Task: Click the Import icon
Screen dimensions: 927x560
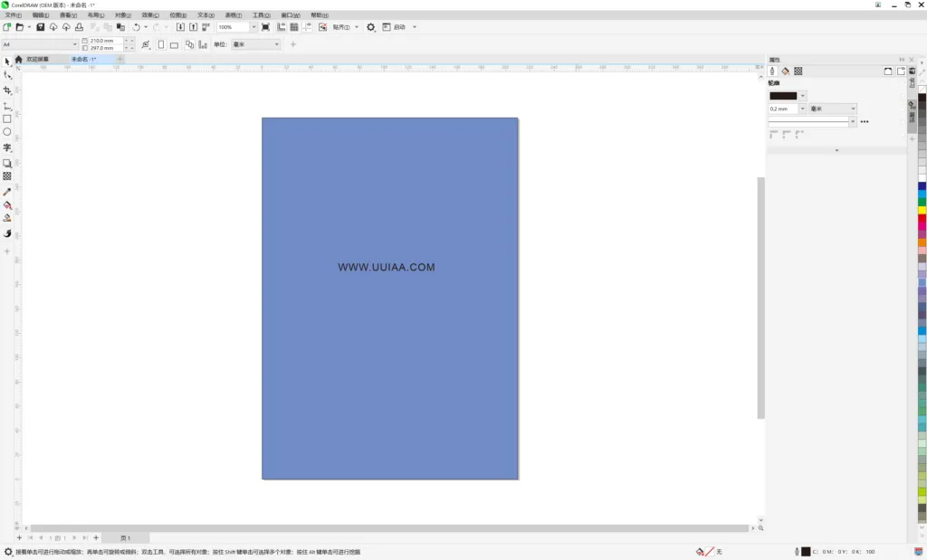Action: [180, 27]
